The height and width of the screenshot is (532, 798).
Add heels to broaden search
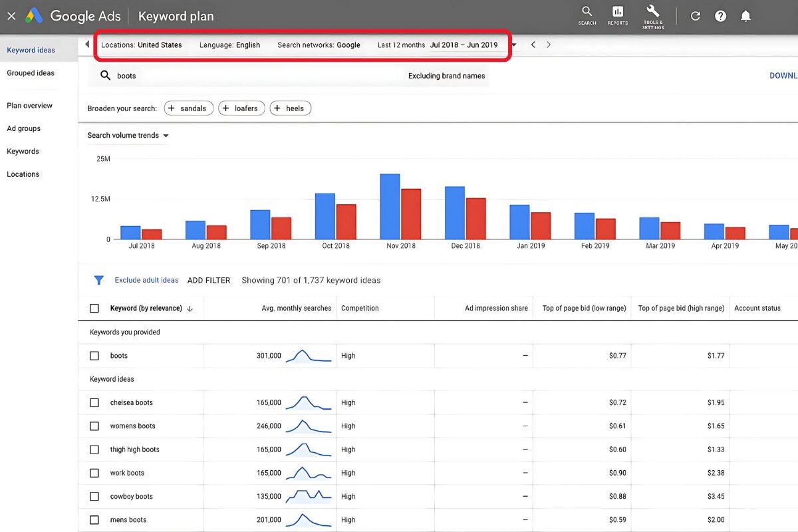(x=291, y=108)
